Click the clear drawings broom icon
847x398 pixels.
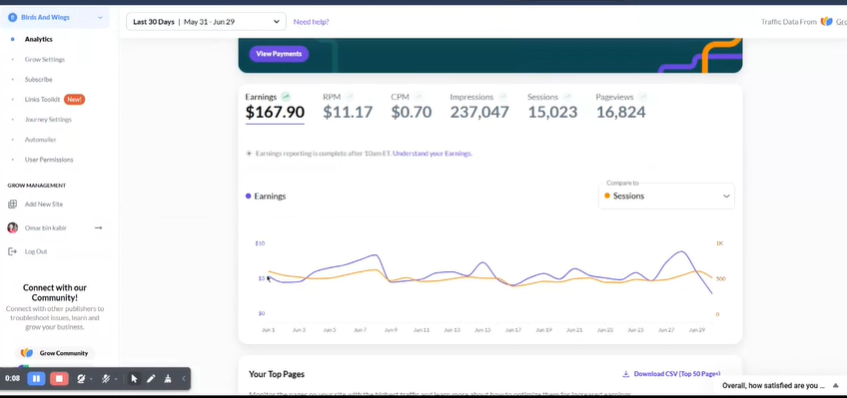167,379
